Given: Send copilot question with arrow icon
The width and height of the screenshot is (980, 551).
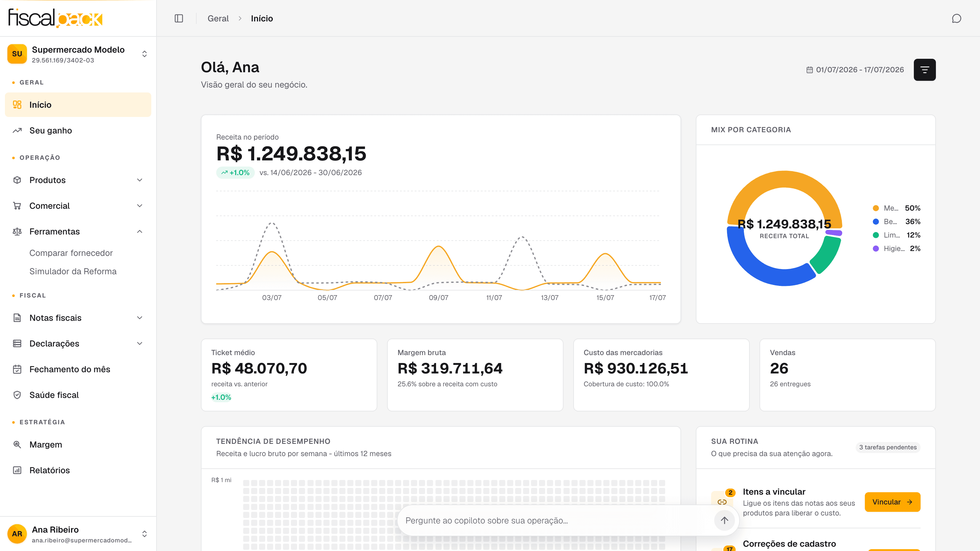Looking at the screenshot, I should (x=724, y=520).
